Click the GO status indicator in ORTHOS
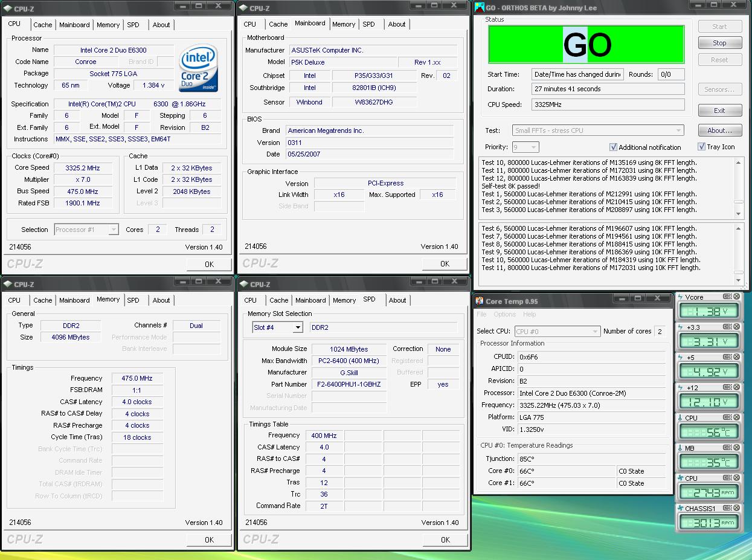 pos(586,44)
